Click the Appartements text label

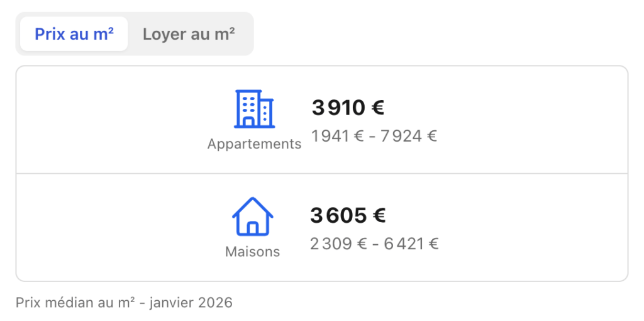coord(254,144)
